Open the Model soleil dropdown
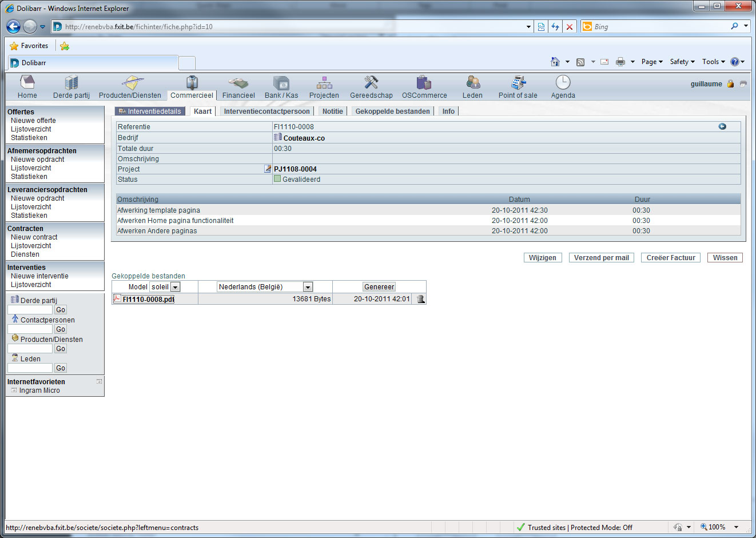 click(176, 287)
